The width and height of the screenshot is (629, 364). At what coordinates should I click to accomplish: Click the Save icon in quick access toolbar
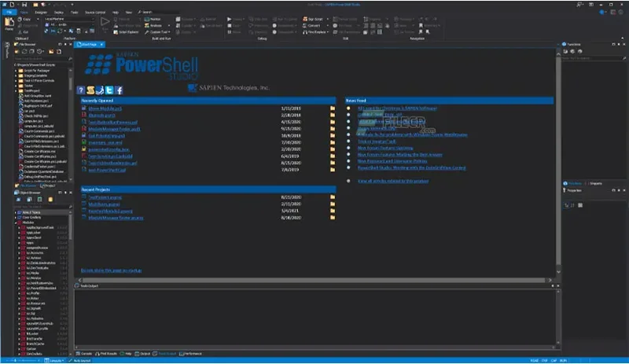[x=24, y=5]
